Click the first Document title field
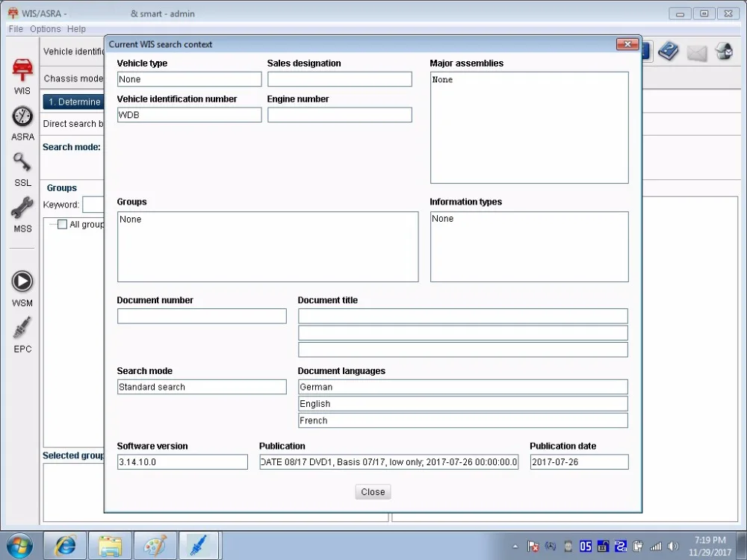The width and height of the screenshot is (747, 560). 463,316
